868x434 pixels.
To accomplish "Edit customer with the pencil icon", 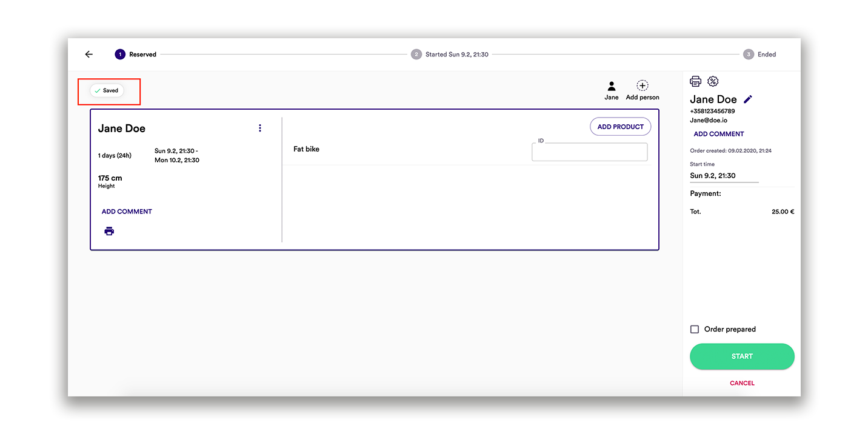I will tap(748, 99).
